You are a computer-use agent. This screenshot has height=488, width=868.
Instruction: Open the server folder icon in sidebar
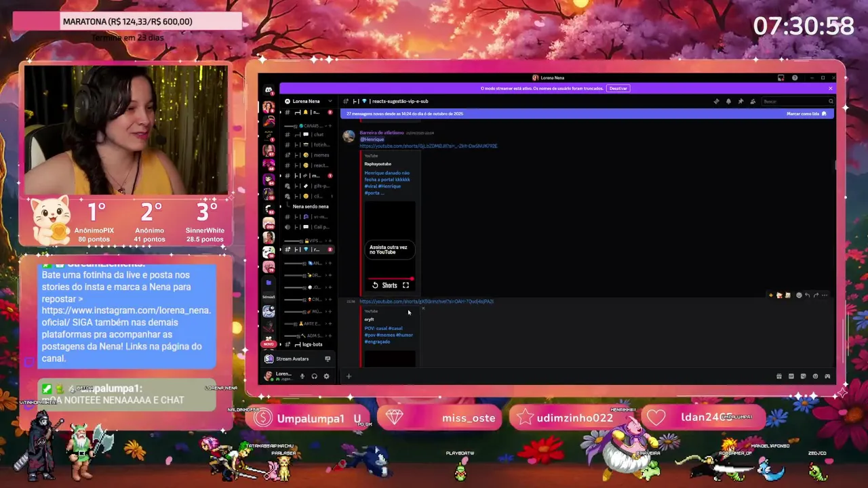[269, 283]
